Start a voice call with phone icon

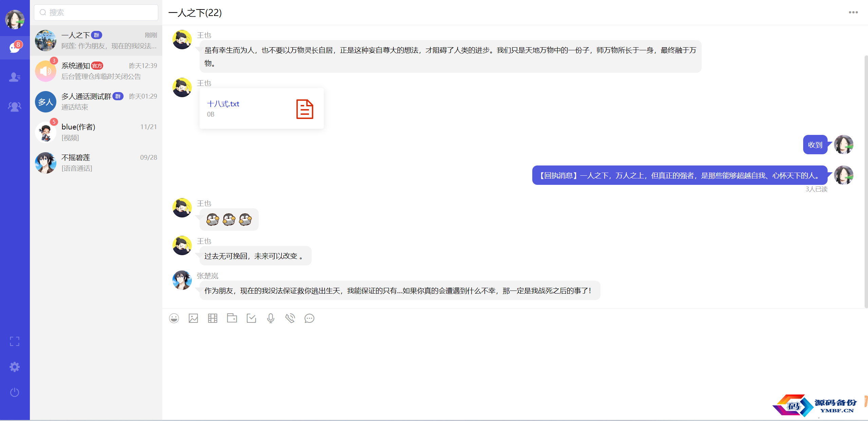pos(290,318)
